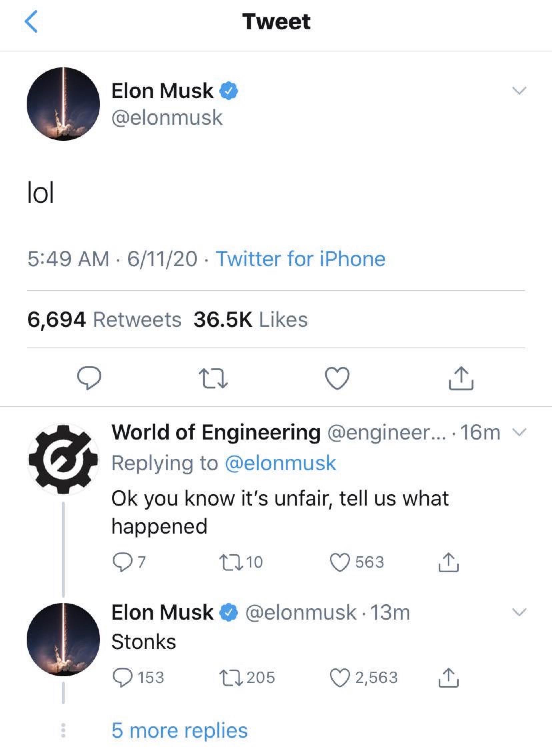Tap the back arrow icon
Image resolution: width=552 pixels, height=756 pixels.
[x=31, y=21]
